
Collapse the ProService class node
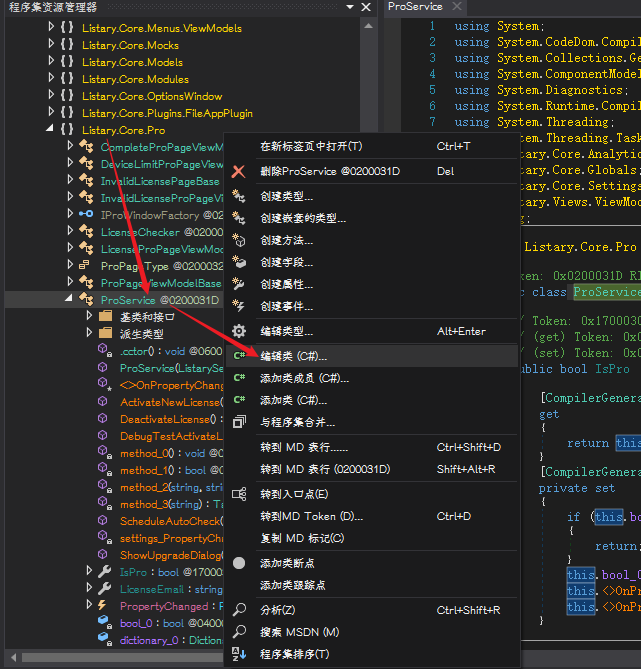(69, 299)
